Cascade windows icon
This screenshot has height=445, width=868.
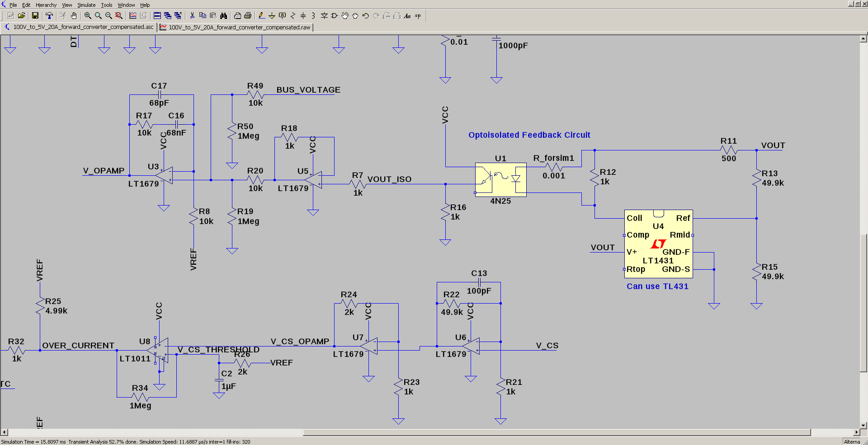point(168,16)
